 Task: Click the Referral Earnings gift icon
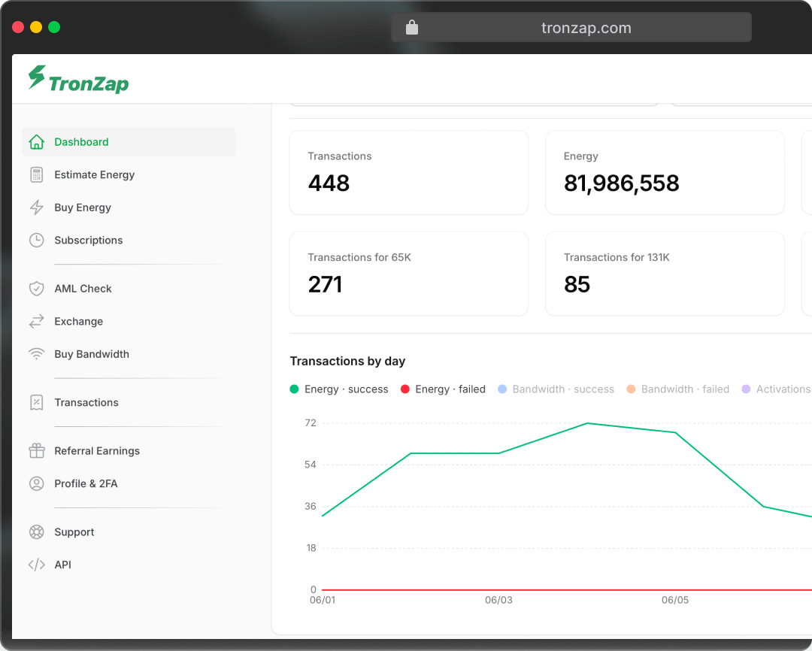point(36,450)
